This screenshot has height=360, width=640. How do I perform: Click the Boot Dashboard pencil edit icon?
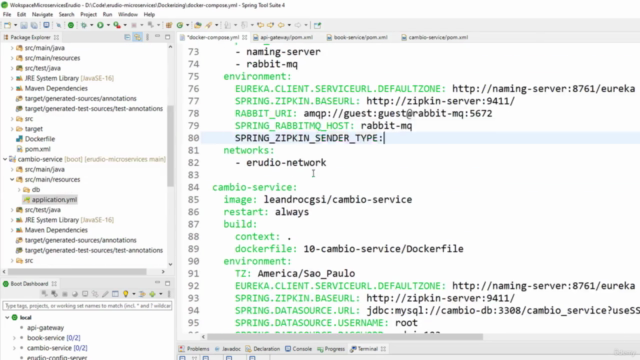pyautogui.click(x=105, y=294)
